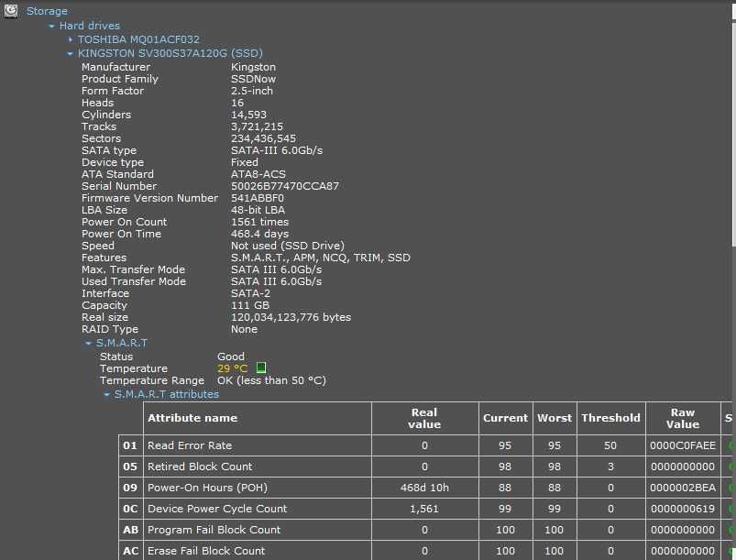Select Power-On Hours (POH) row
736x560 pixels.
pyautogui.click(x=427, y=488)
